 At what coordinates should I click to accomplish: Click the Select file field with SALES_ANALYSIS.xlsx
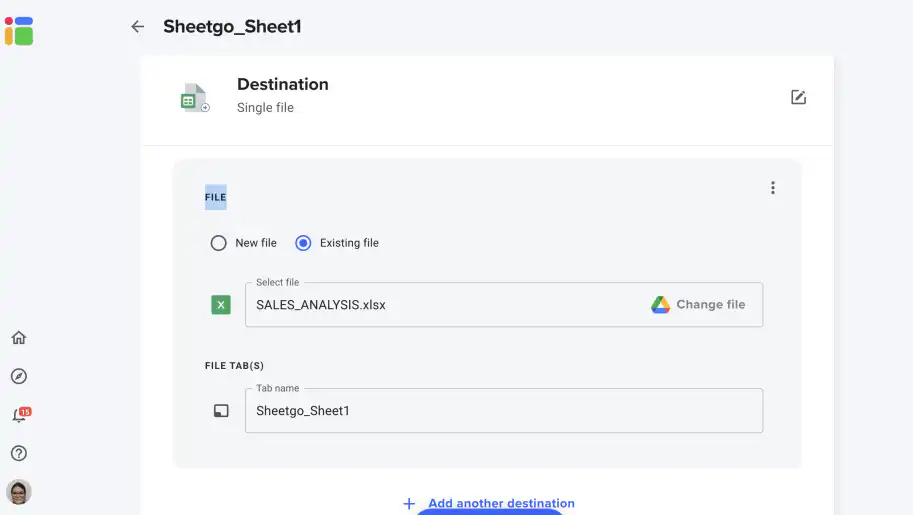(x=504, y=305)
